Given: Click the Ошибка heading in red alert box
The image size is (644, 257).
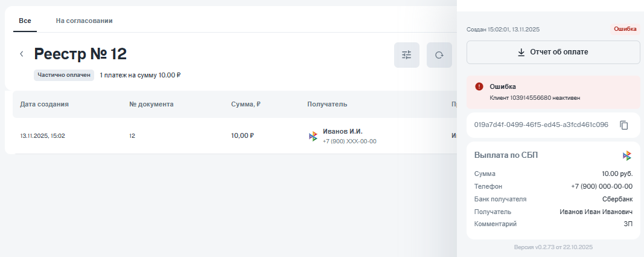Looking at the screenshot, I should click(503, 86).
